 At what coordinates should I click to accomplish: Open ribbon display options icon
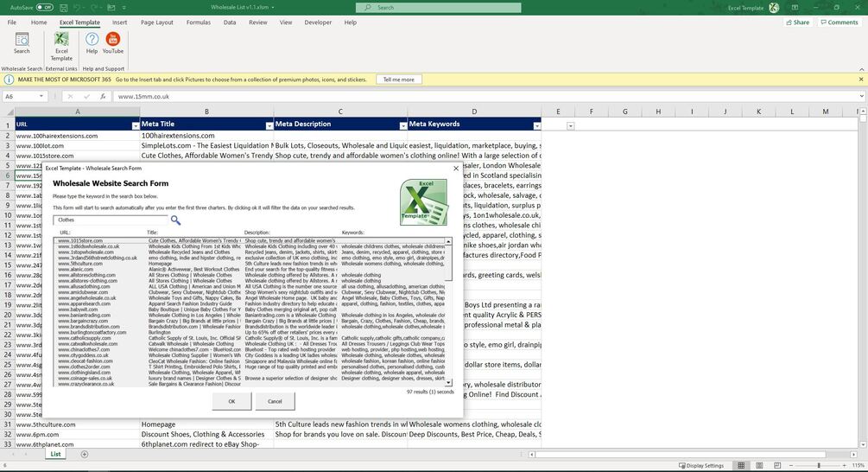[795, 8]
